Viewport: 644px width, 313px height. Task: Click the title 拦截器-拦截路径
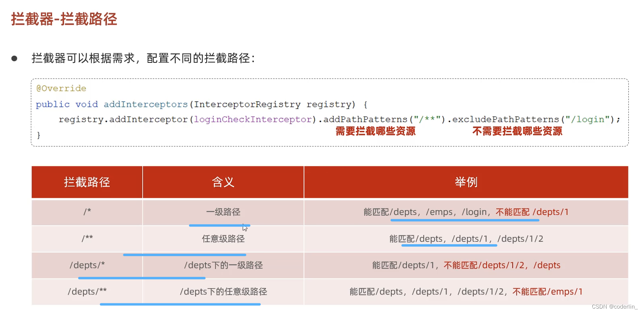coord(64,19)
